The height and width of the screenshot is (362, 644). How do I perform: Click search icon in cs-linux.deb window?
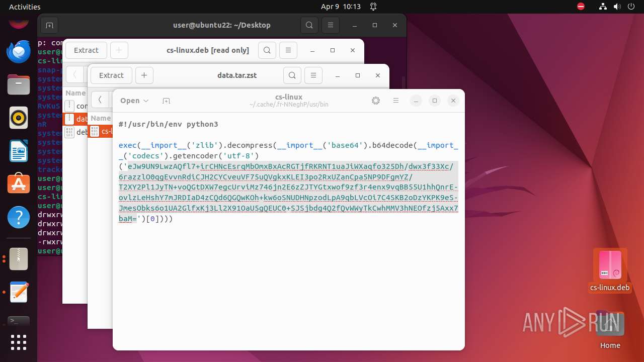[267, 50]
